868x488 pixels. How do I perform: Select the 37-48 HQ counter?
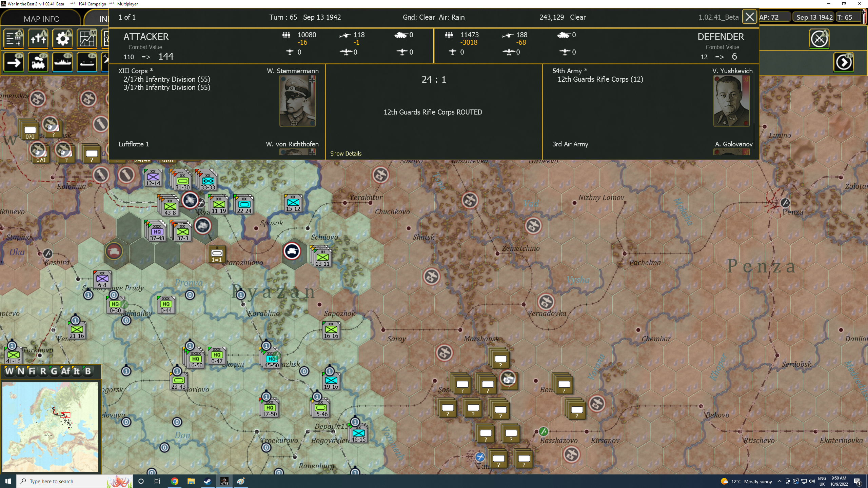click(156, 231)
